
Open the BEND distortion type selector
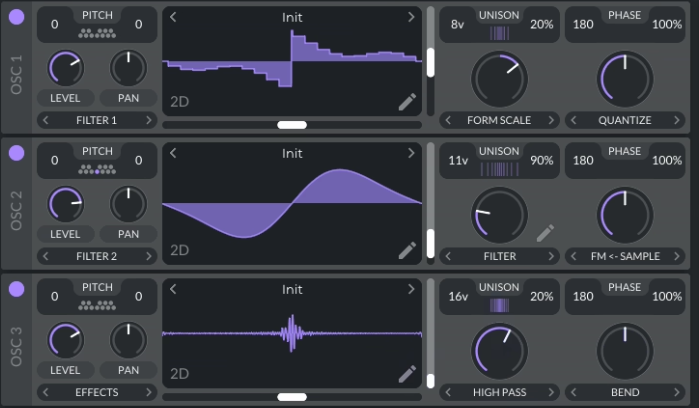[x=625, y=392]
